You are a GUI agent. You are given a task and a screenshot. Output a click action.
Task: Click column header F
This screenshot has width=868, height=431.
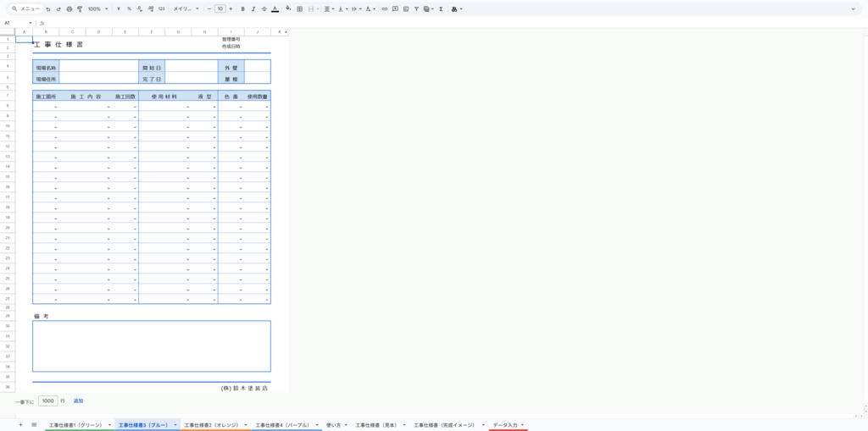pos(152,32)
